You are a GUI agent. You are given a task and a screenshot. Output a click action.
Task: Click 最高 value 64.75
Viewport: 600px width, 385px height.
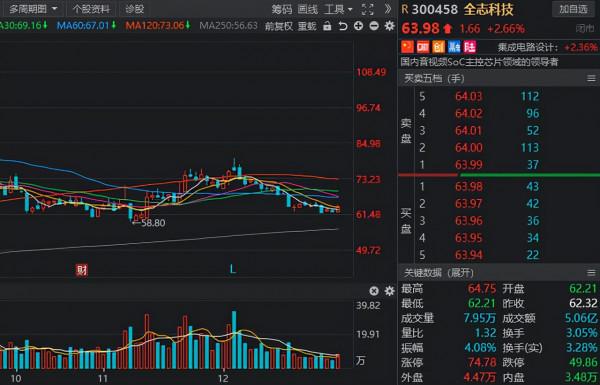482,289
